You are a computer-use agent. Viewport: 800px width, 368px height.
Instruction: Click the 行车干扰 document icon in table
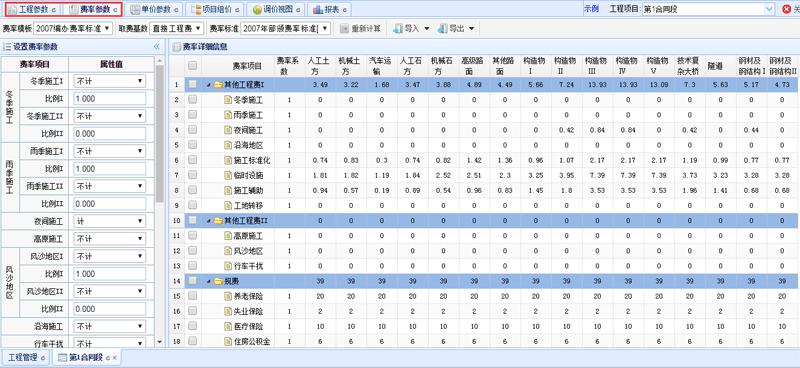point(228,266)
